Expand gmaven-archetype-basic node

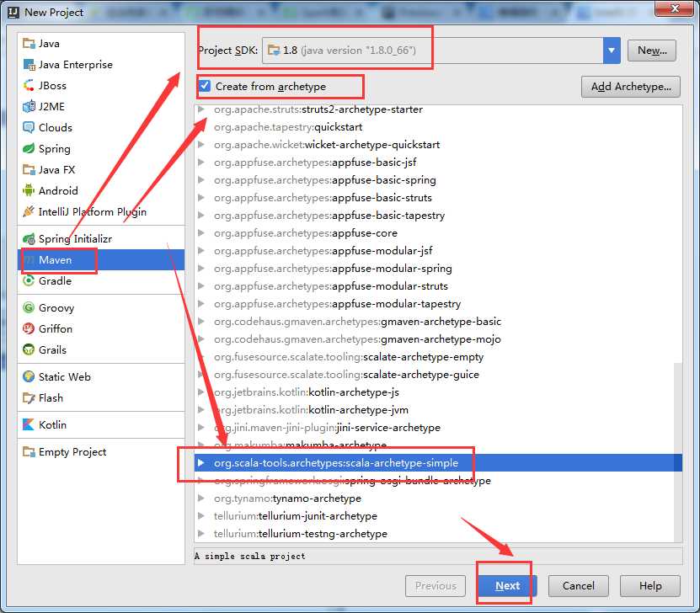201,321
